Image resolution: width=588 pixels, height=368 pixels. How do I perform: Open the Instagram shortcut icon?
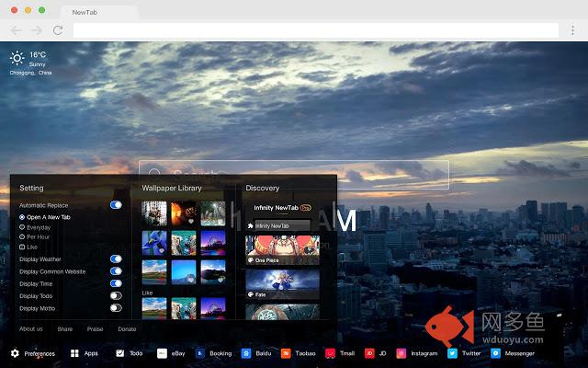(401, 353)
